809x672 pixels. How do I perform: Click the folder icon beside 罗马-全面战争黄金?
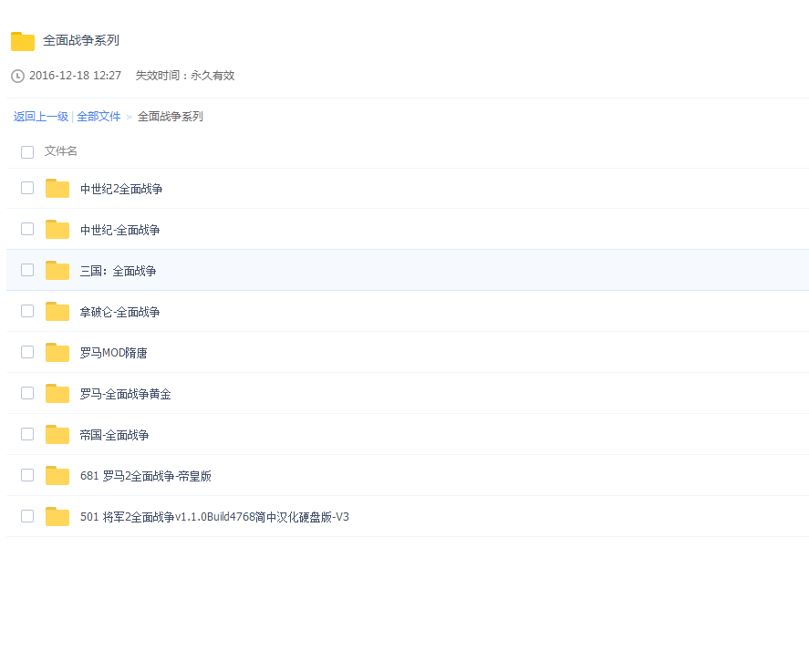click(57, 394)
